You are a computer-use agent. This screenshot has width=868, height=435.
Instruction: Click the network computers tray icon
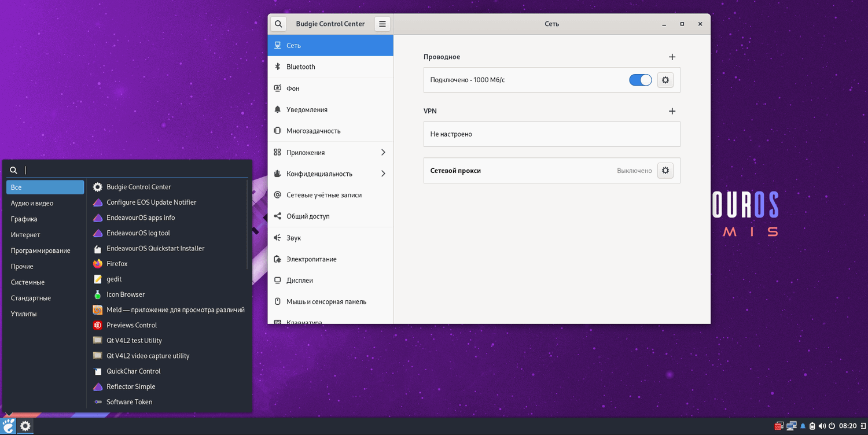[x=792, y=426]
